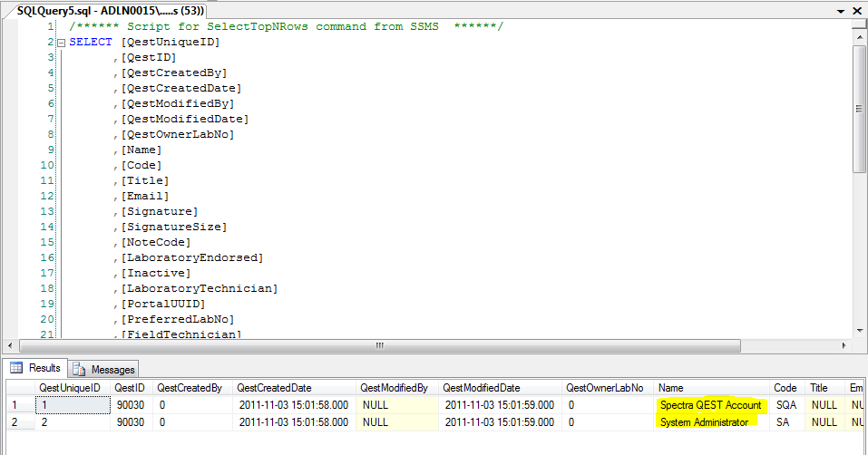This screenshot has width=868, height=455.
Task: Click the editor horizontal scroll left arrow
Action: (x=9, y=346)
